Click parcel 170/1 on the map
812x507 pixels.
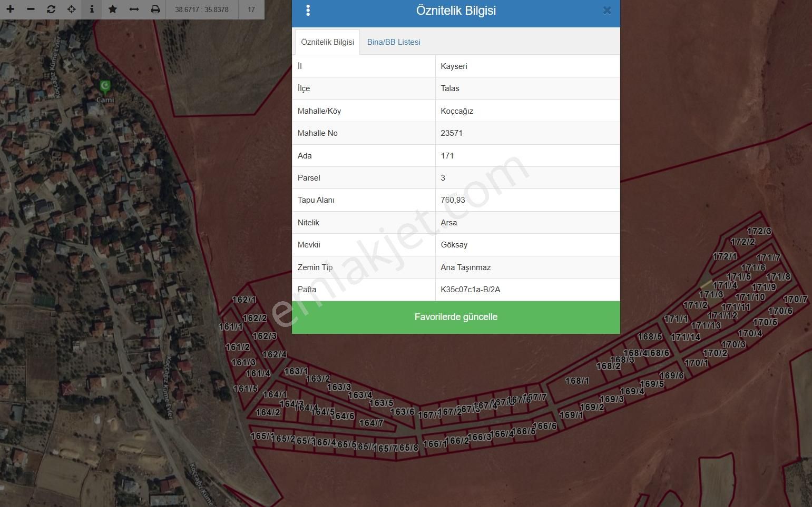[696, 363]
